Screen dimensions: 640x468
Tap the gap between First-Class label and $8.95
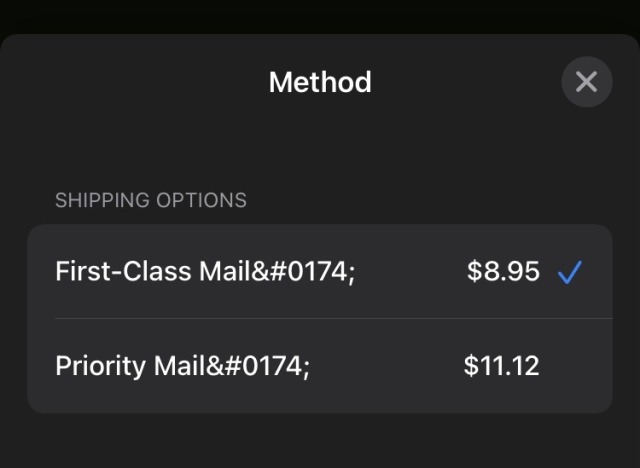coord(410,271)
